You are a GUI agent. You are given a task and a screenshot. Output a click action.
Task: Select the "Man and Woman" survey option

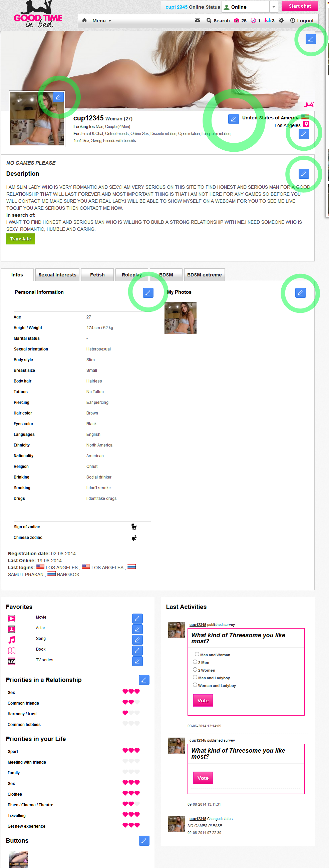pos(197,654)
